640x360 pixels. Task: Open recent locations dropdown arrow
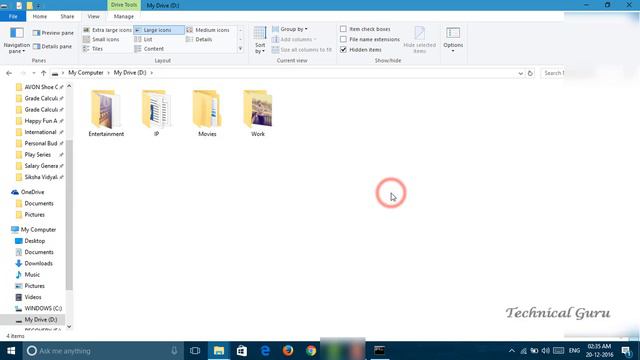pyautogui.click(x=34, y=73)
